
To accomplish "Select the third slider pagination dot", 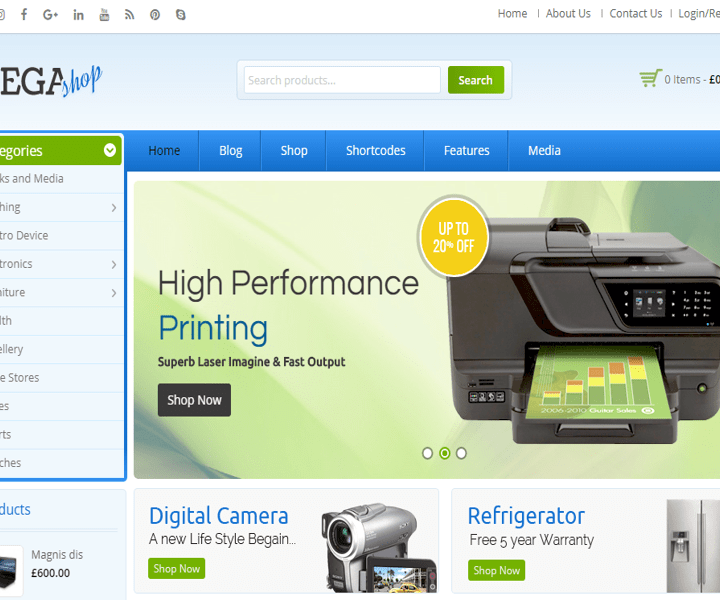I will (461, 453).
